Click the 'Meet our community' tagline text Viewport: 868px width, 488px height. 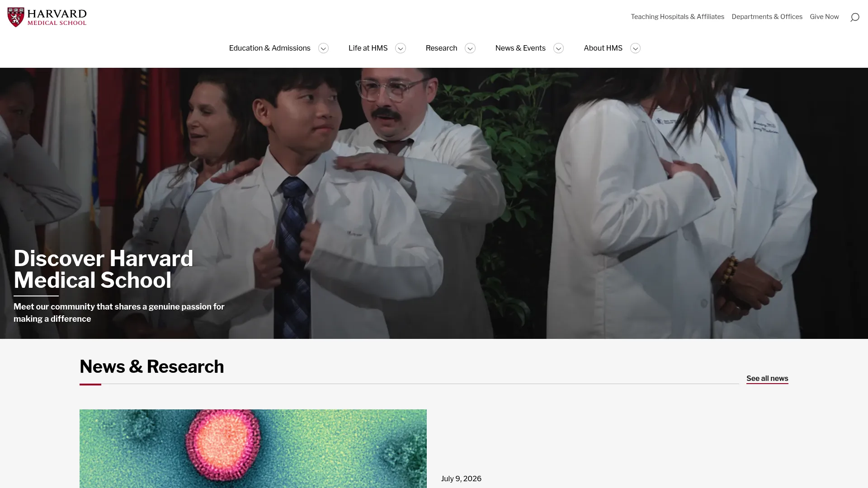pos(119,313)
